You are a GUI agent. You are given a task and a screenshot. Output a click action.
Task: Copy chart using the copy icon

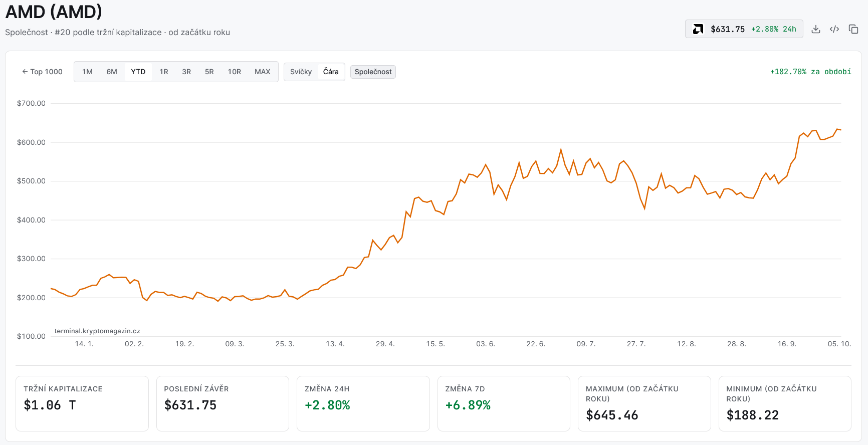tap(853, 29)
